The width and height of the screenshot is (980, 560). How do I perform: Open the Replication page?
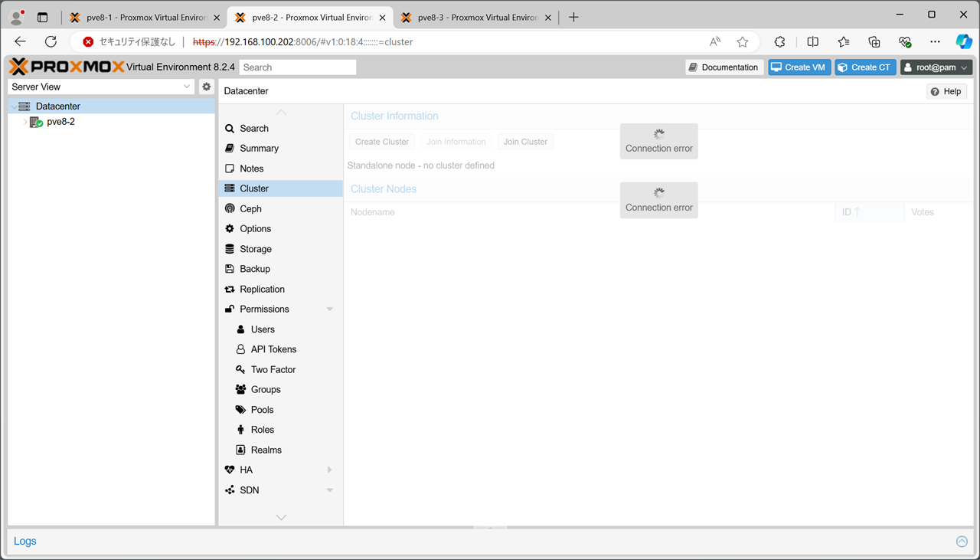click(x=262, y=289)
